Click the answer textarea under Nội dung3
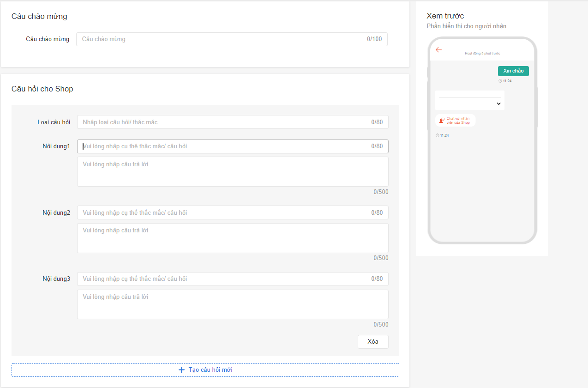Image resolution: width=588 pixels, height=388 pixels. tap(233, 304)
